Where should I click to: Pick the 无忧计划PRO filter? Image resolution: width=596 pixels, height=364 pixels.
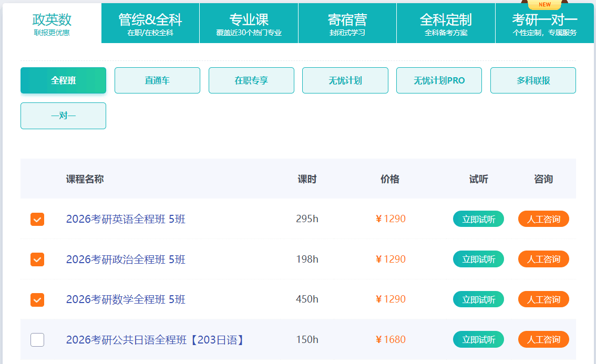[439, 80]
